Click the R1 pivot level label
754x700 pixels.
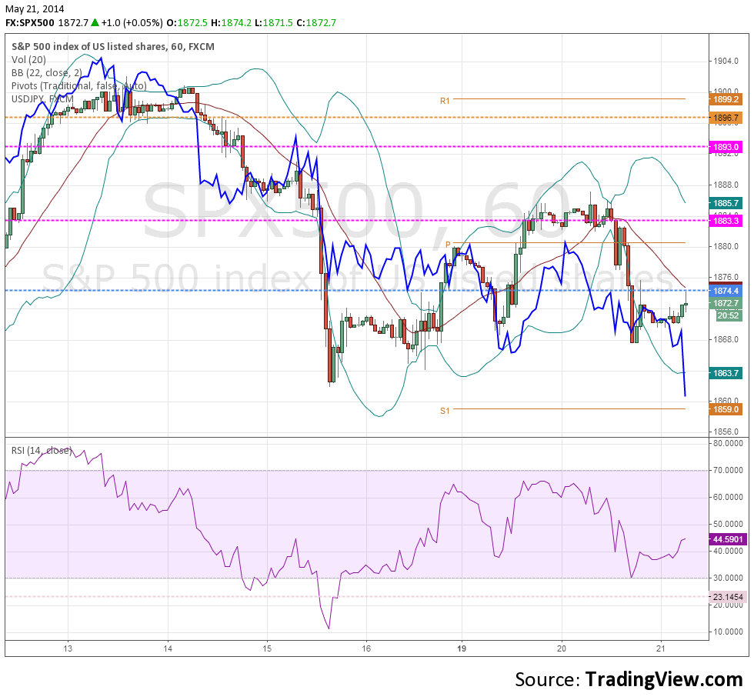(445, 101)
